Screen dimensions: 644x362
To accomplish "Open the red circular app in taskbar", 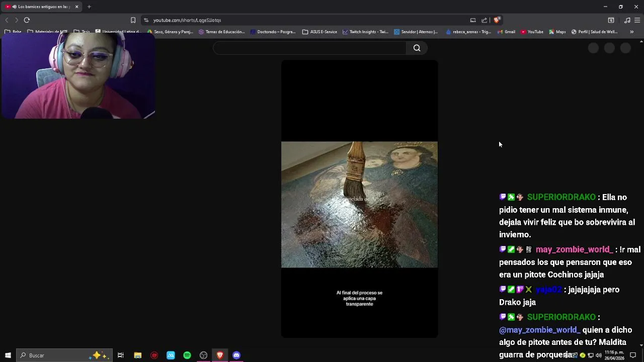I will click(154, 355).
